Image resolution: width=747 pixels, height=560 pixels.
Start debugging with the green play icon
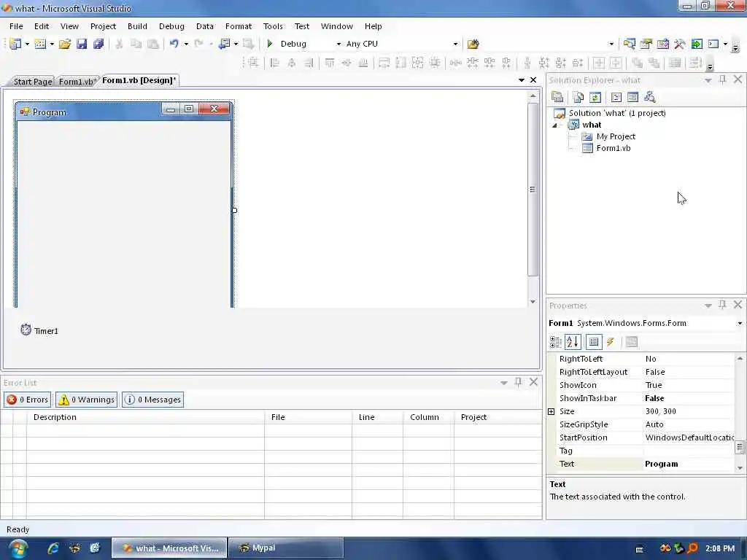point(270,44)
